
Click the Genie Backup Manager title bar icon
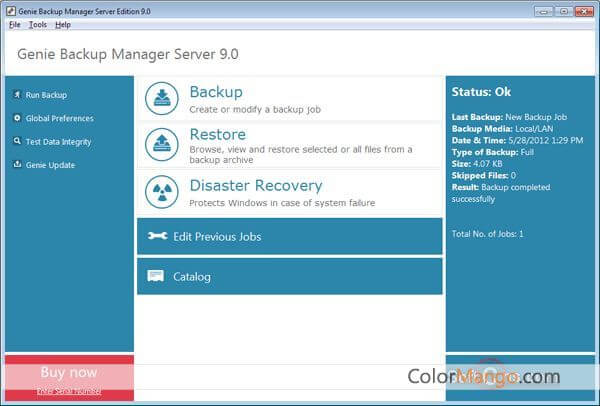tap(9, 9)
